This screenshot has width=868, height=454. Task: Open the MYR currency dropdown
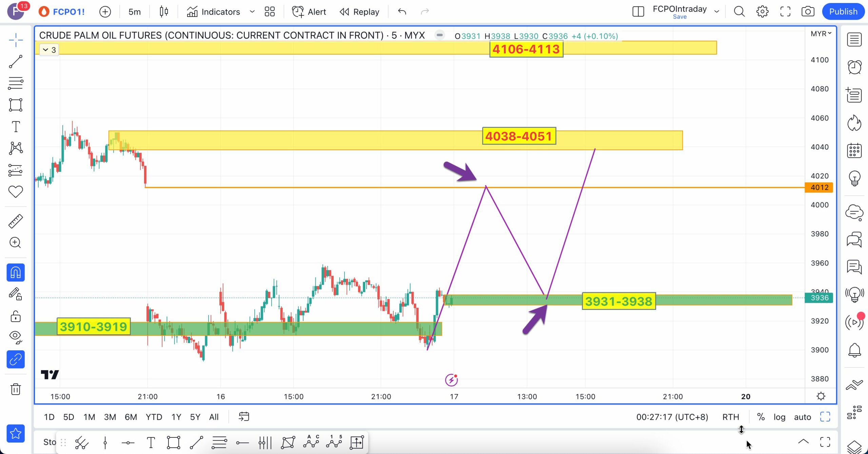(x=821, y=34)
